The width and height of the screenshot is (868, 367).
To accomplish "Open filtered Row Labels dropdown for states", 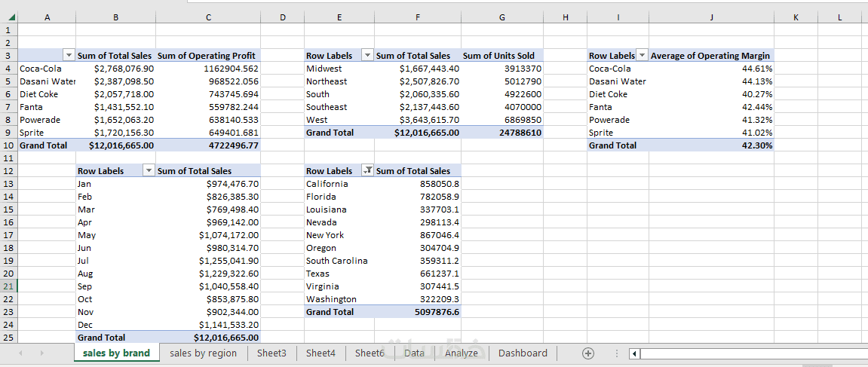I will (367, 171).
